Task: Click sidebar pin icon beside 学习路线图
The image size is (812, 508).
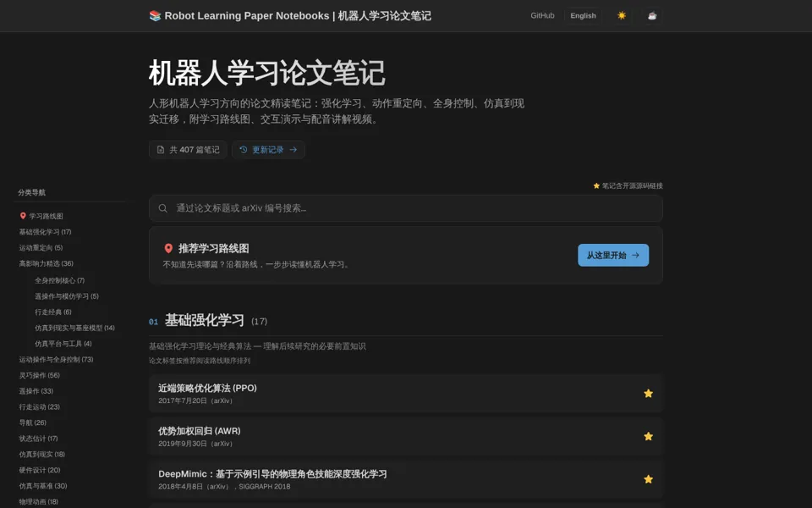Action: tap(23, 216)
